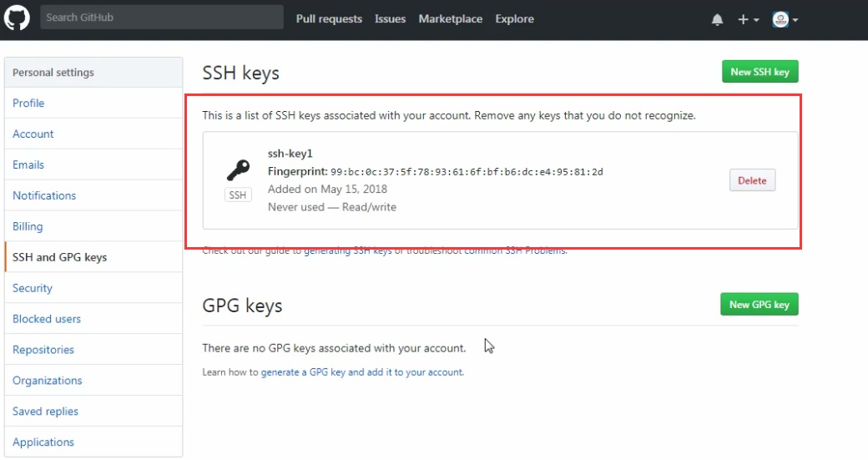Screen dimensions: 868x460
Task: Open the Notifications settings tab
Action: [44, 196]
